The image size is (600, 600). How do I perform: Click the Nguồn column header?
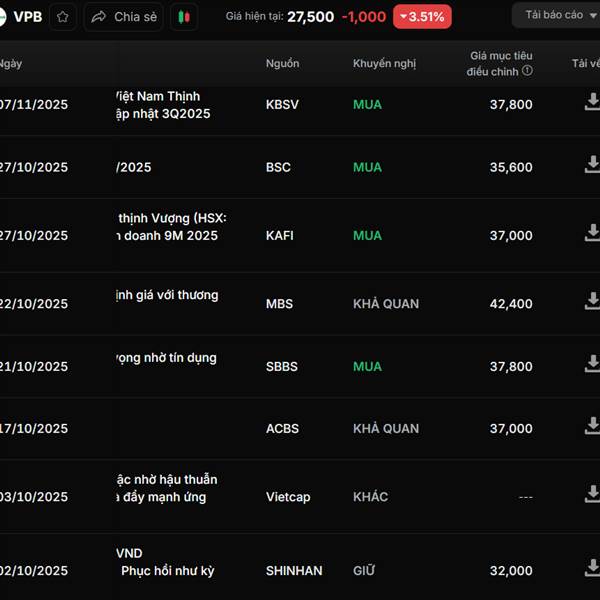[x=282, y=63]
